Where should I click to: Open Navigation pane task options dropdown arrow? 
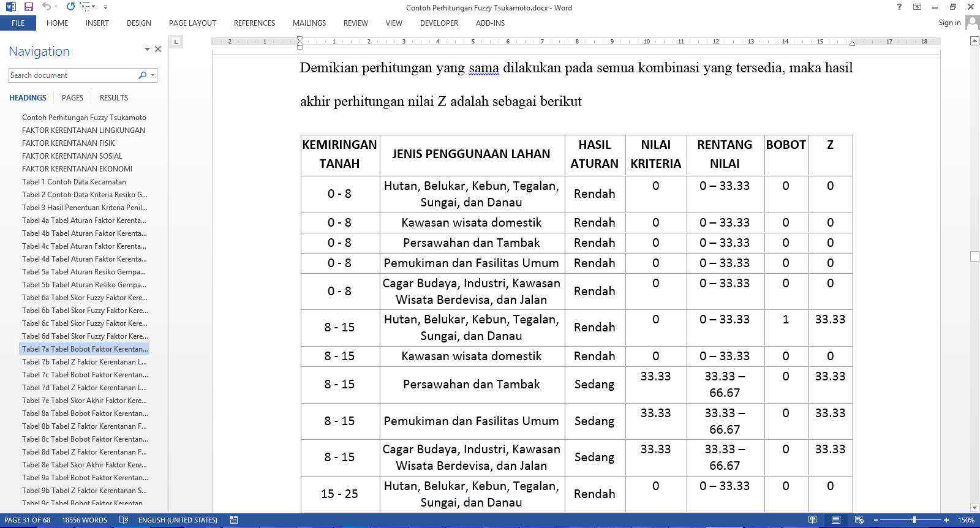(x=147, y=49)
